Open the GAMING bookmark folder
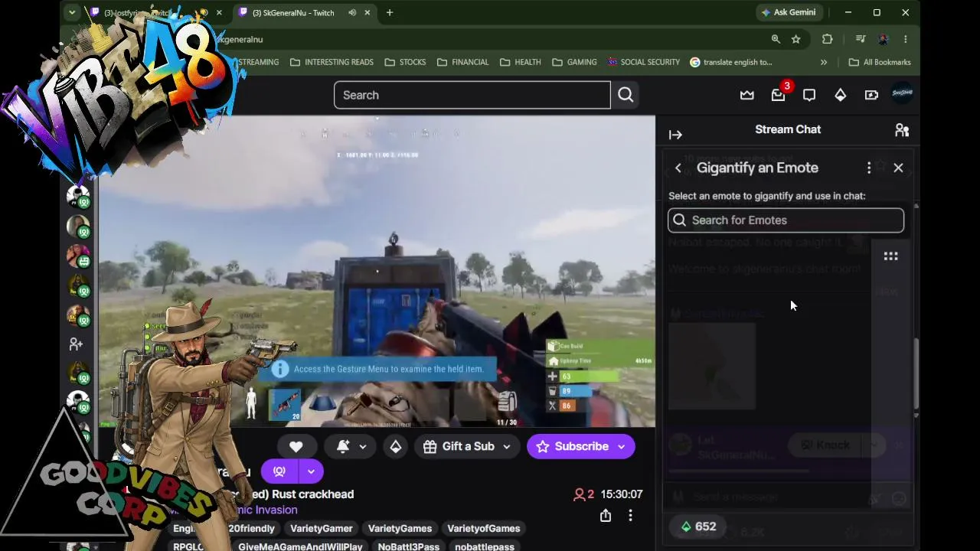The height and width of the screenshot is (551, 980). tap(574, 62)
